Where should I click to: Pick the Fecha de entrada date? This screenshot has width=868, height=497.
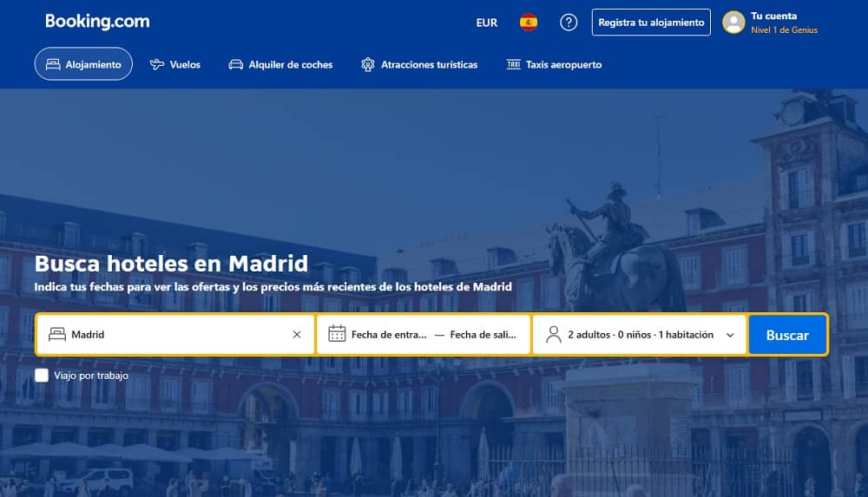[x=389, y=334]
